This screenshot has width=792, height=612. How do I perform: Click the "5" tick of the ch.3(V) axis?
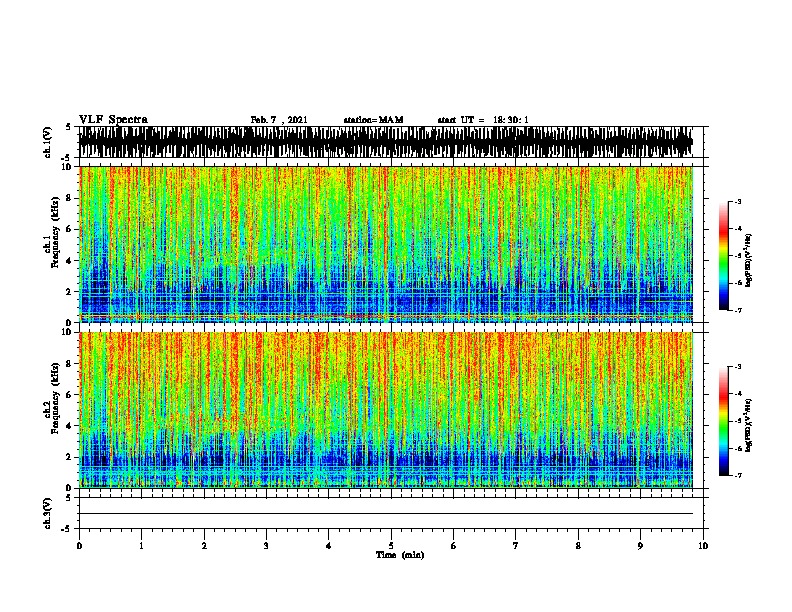tap(68, 498)
